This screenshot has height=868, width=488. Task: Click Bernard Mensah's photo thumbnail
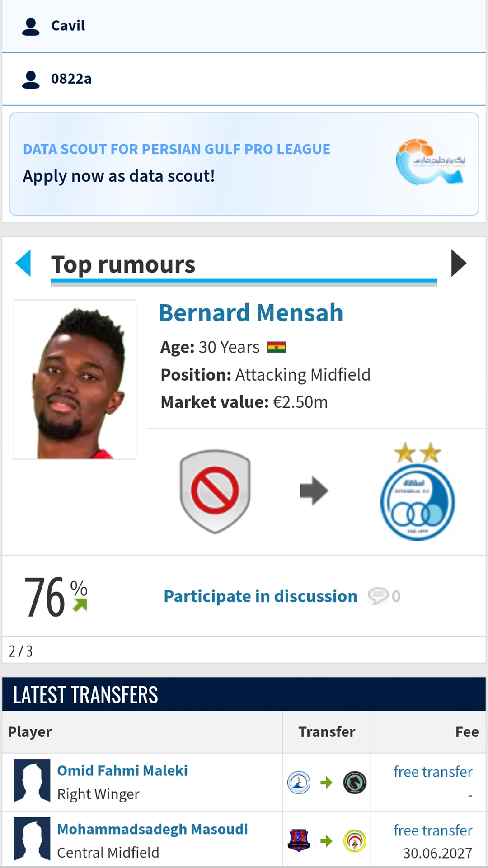(x=75, y=379)
